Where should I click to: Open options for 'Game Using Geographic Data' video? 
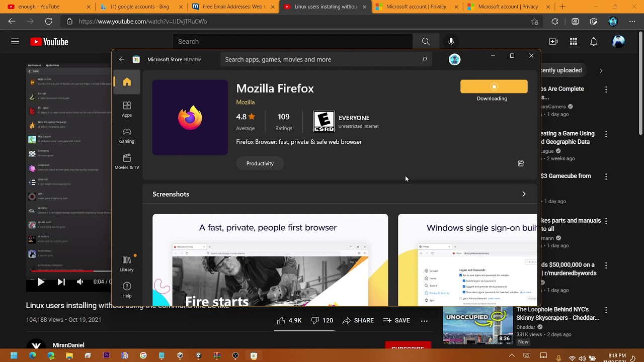[606, 134]
